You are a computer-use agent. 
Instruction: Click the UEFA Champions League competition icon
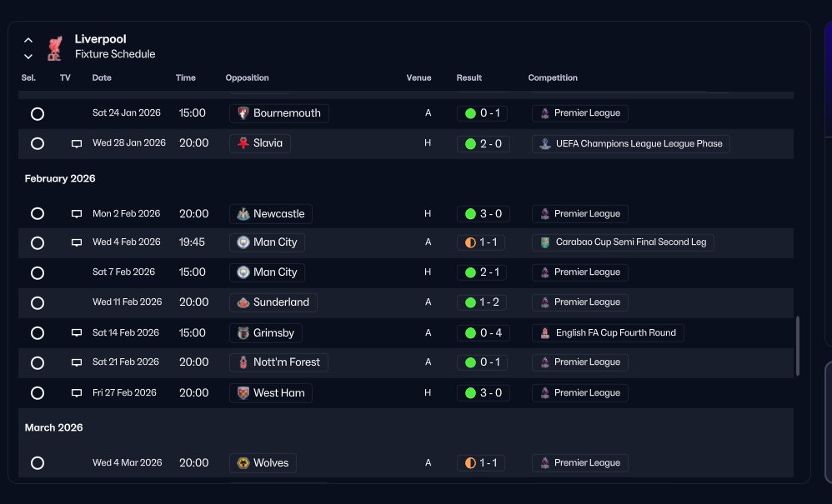click(x=545, y=143)
